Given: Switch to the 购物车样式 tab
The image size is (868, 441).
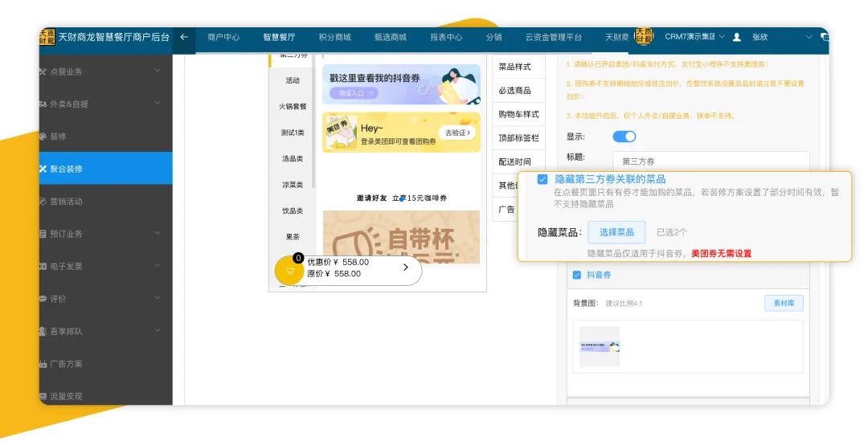Looking at the screenshot, I should pyautogui.click(x=518, y=114).
